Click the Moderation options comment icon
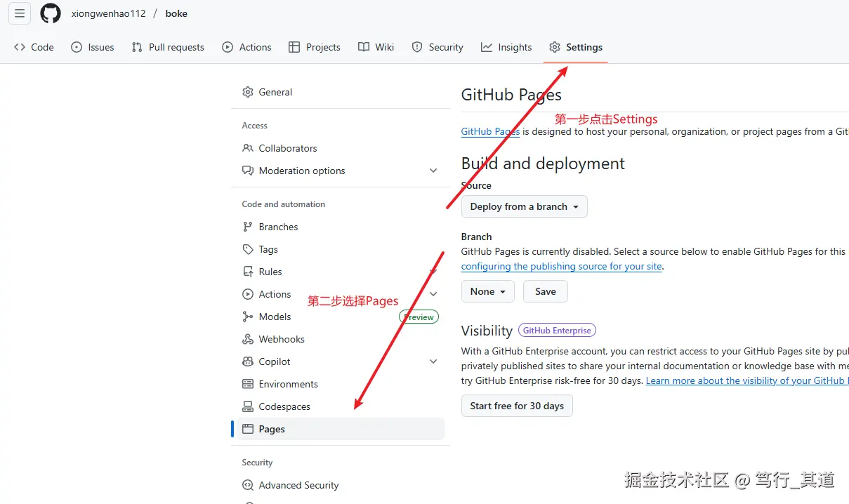Screen dimensions: 849x504 click(248, 171)
